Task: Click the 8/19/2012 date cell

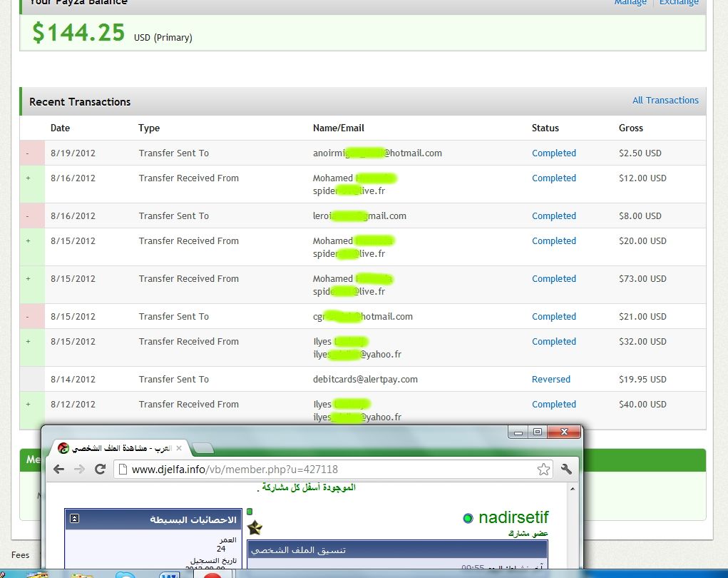Action: pos(73,153)
